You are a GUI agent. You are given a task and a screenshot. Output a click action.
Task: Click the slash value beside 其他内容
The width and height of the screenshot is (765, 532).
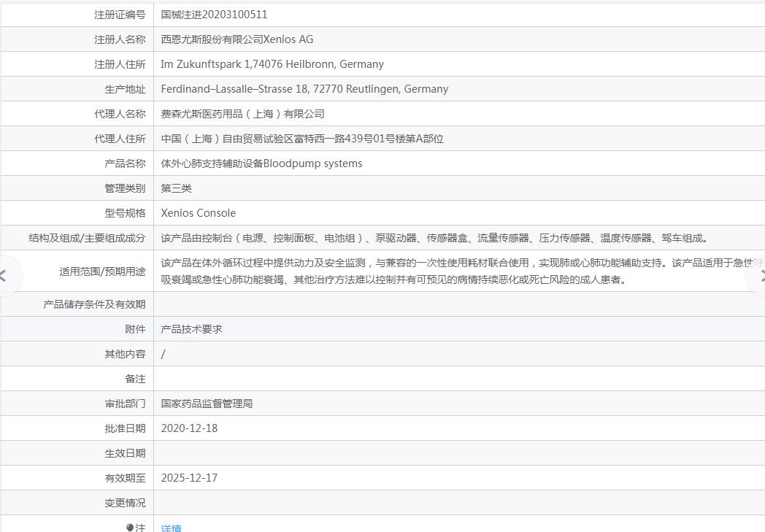[163, 355]
